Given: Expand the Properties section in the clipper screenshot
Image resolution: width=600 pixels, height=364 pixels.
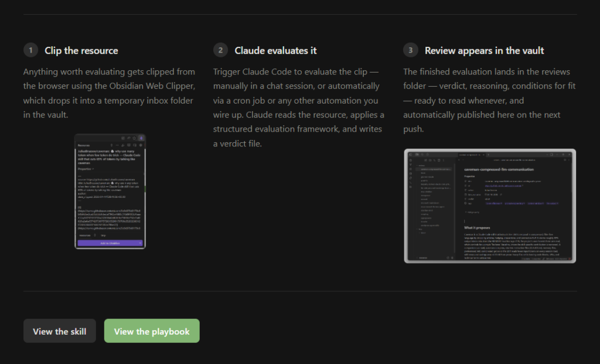Looking at the screenshot, I should [x=86, y=169].
